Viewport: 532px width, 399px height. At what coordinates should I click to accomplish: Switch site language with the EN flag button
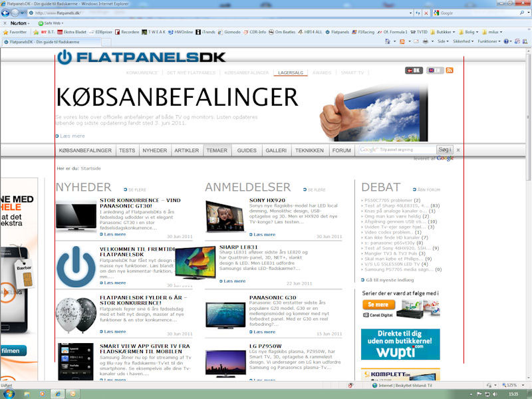[435, 70]
